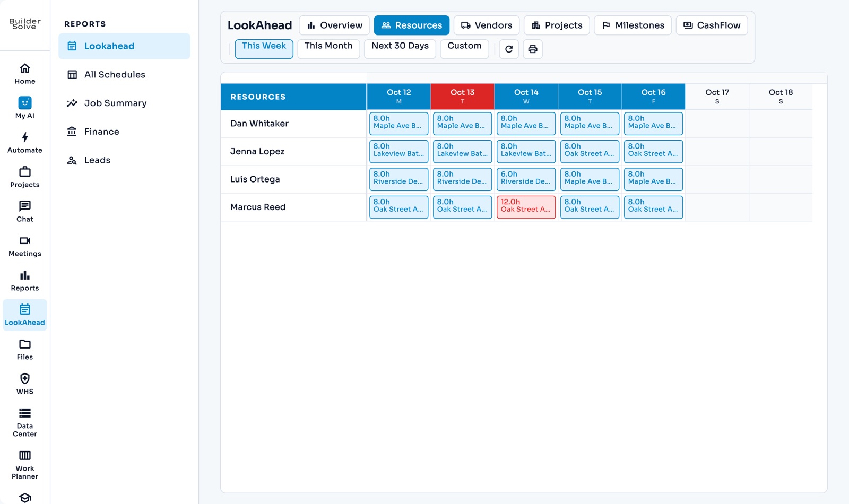Screen dimensions: 849x504
Task: Click the Oct 13 column header
Action: (x=463, y=97)
